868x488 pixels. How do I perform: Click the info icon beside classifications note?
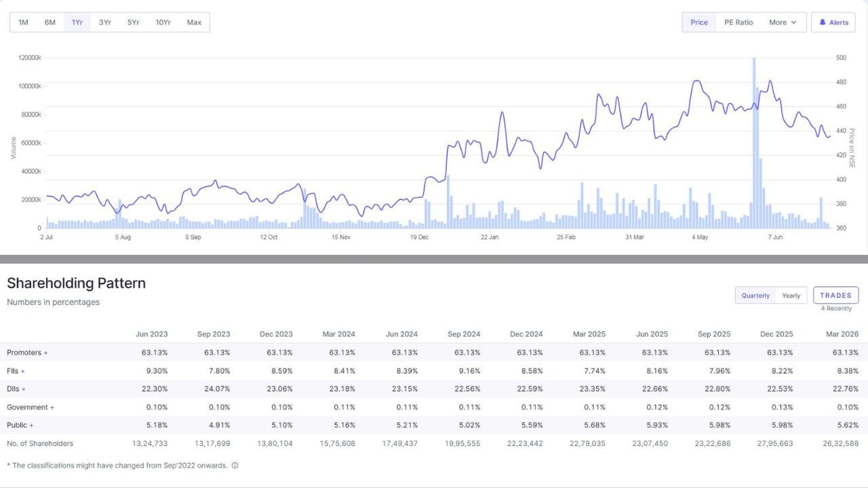coord(235,466)
